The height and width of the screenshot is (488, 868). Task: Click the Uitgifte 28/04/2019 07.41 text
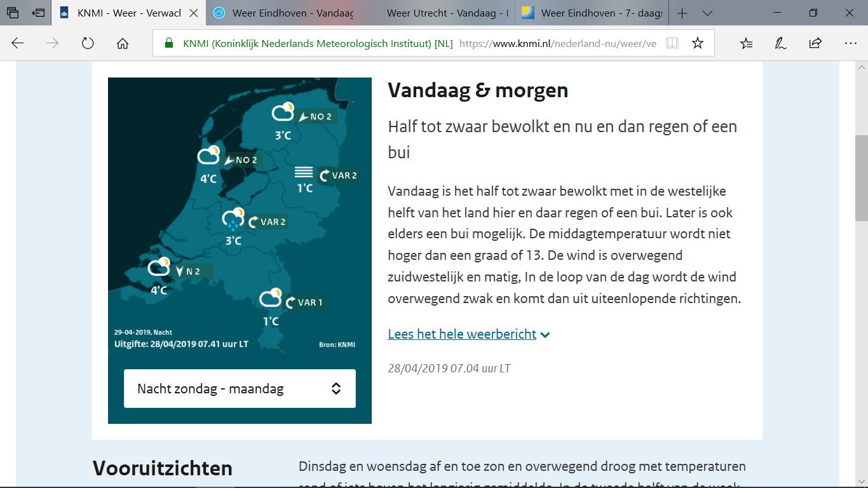pyautogui.click(x=181, y=344)
